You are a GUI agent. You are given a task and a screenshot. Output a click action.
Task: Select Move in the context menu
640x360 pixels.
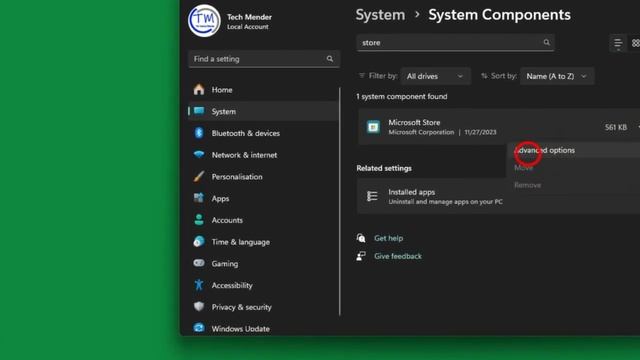coord(524,168)
